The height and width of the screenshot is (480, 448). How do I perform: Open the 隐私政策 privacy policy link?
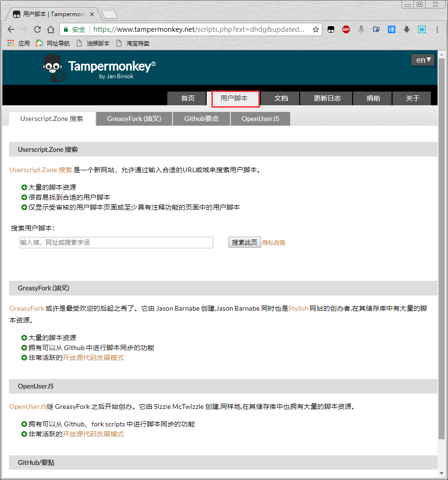(x=274, y=242)
